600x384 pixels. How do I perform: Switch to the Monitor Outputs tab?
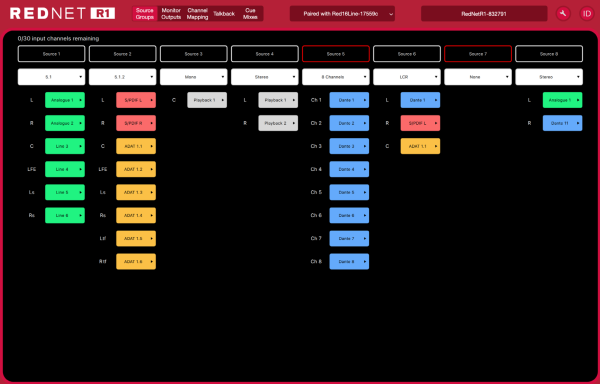[171, 14]
